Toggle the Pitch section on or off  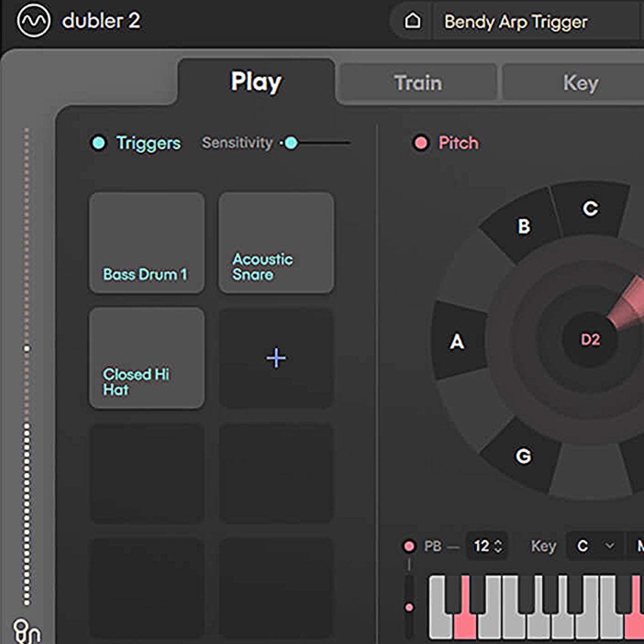tap(421, 143)
